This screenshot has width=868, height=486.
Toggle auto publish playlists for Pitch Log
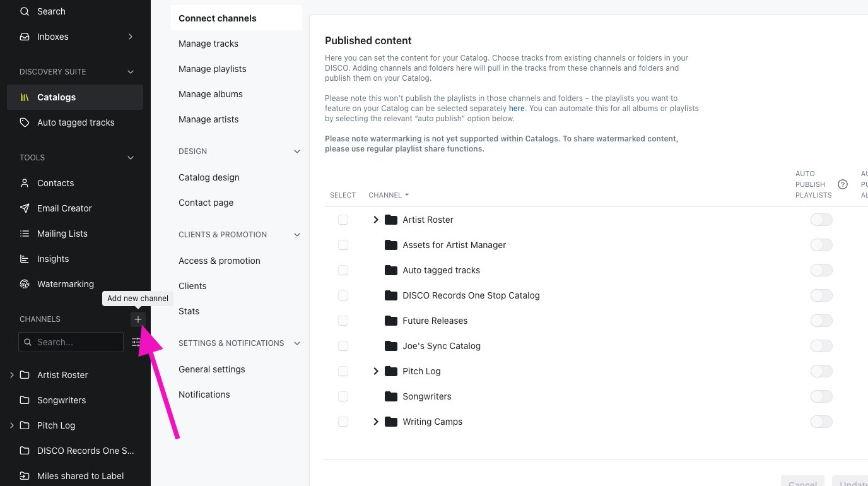(x=821, y=371)
